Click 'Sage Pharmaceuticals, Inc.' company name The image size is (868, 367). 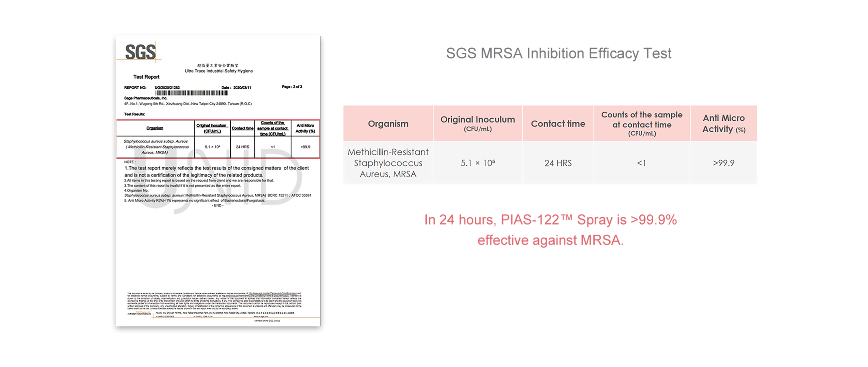pos(146,98)
